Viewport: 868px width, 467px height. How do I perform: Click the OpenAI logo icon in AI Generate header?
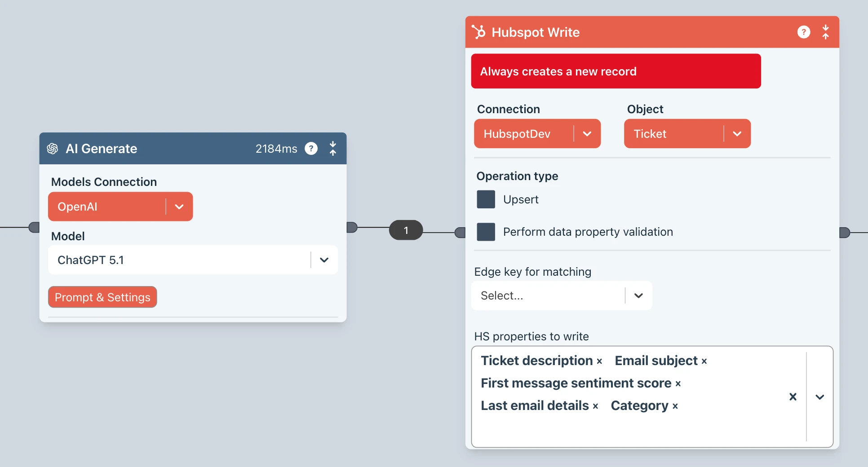53,149
